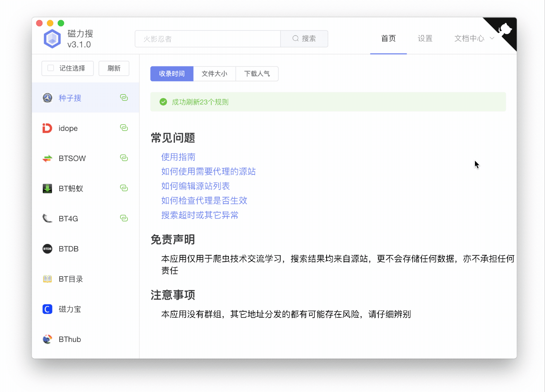Screen dimensions: 545x392
Task: Switch to the 首页 tab
Action: 388,38
